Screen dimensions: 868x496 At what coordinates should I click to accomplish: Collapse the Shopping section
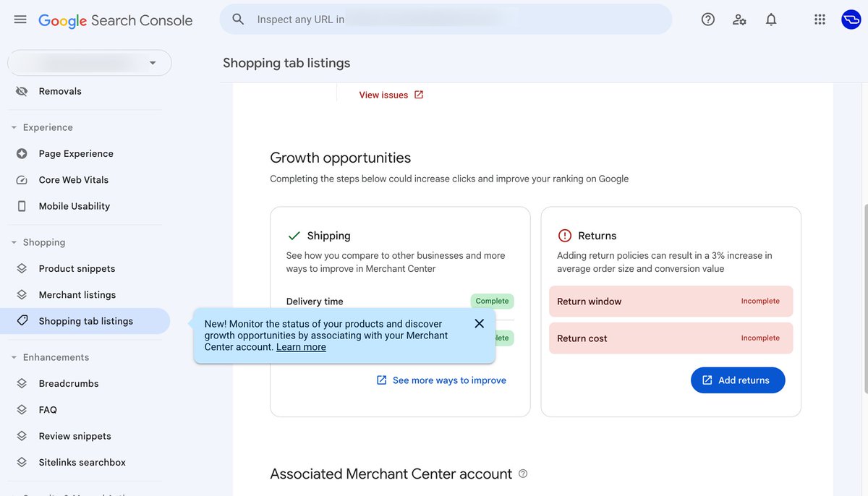click(14, 242)
